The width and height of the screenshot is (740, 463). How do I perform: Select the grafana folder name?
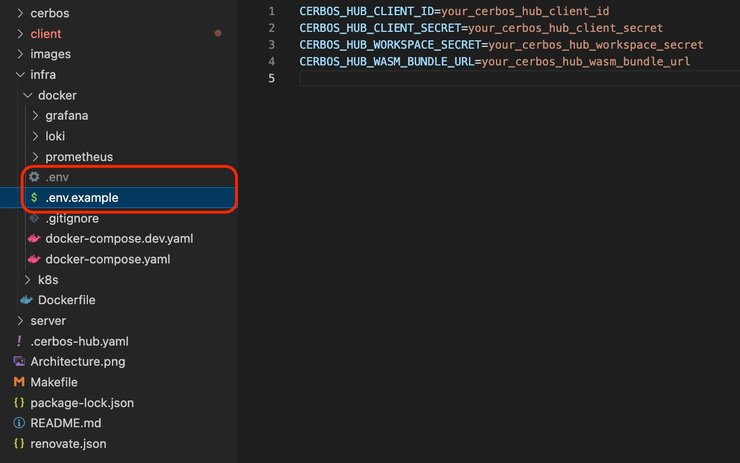tap(67, 116)
